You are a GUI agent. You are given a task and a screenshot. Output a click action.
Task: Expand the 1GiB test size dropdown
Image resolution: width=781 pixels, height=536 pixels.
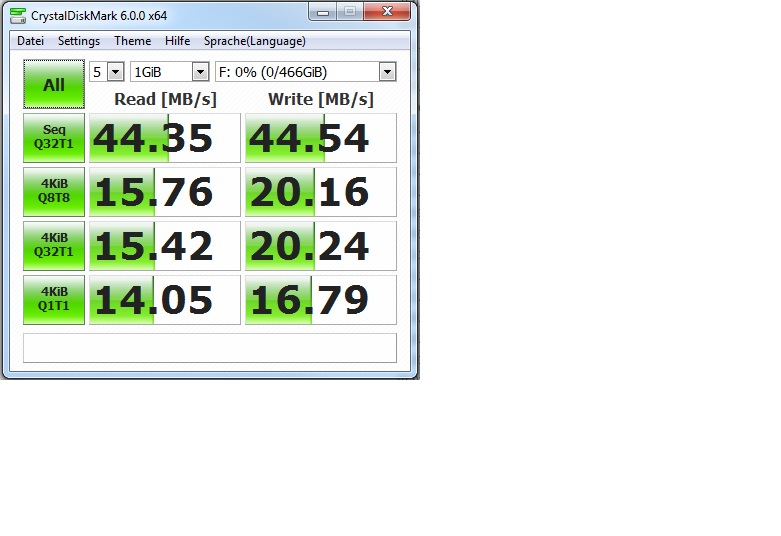[200, 72]
